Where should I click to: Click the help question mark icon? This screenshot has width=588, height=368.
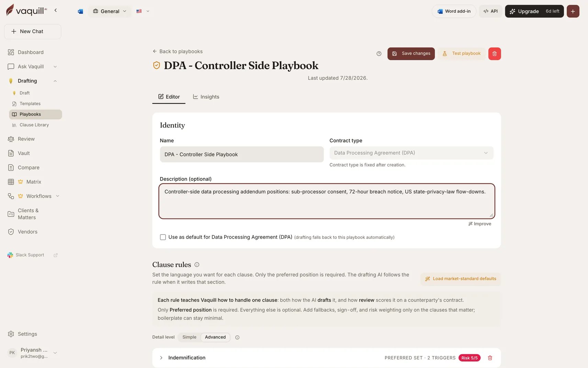coord(379,54)
